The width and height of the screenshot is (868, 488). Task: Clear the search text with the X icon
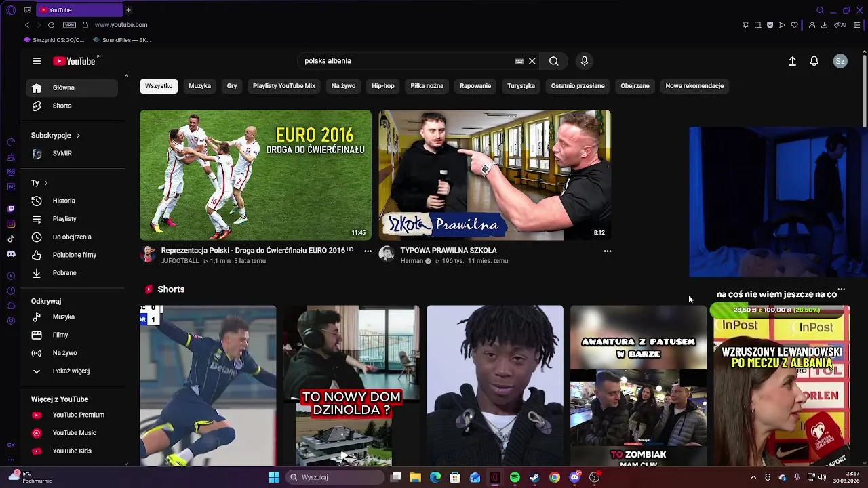tap(532, 61)
